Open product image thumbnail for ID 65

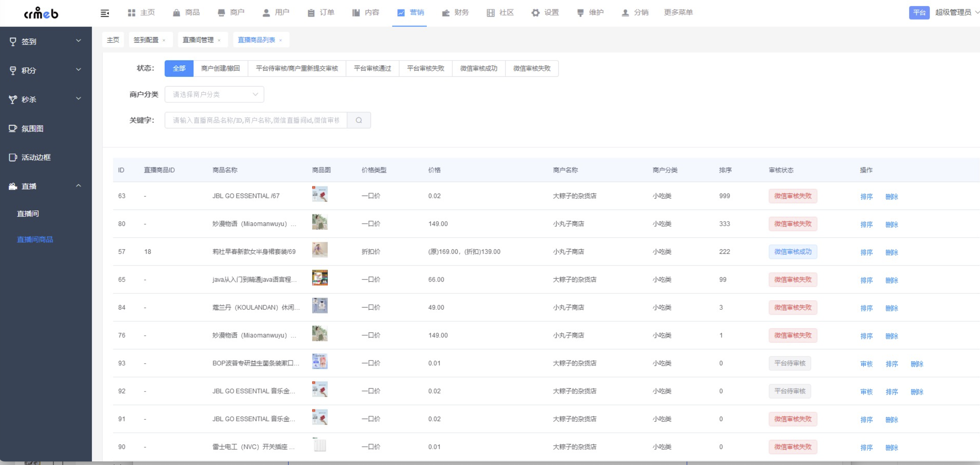[x=320, y=278]
